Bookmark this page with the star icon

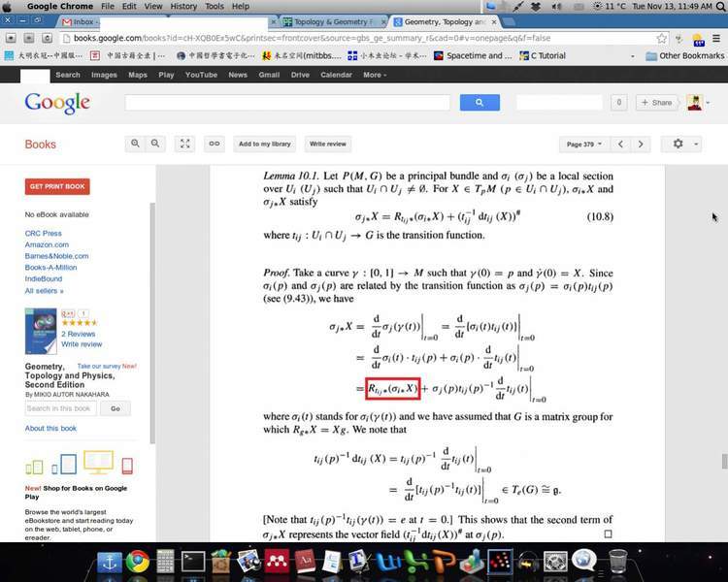[x=662, y=39]
